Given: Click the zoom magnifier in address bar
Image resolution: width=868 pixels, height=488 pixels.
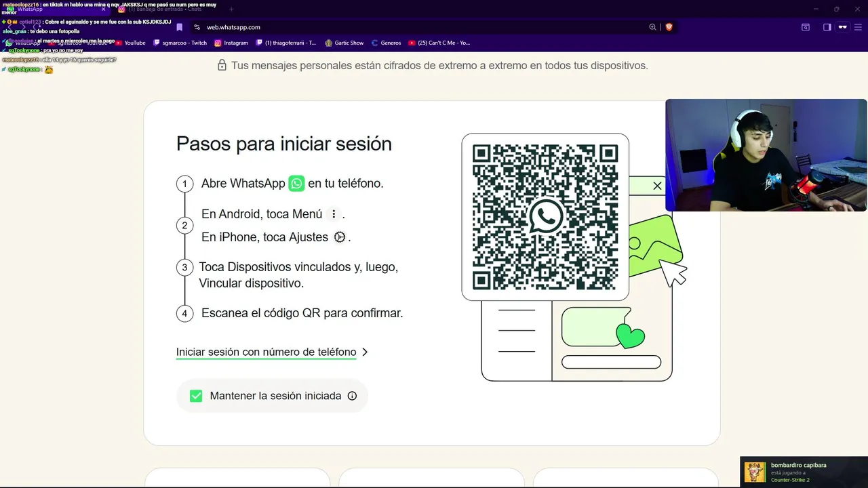Looking at the screenshot, I should (652, 27).
